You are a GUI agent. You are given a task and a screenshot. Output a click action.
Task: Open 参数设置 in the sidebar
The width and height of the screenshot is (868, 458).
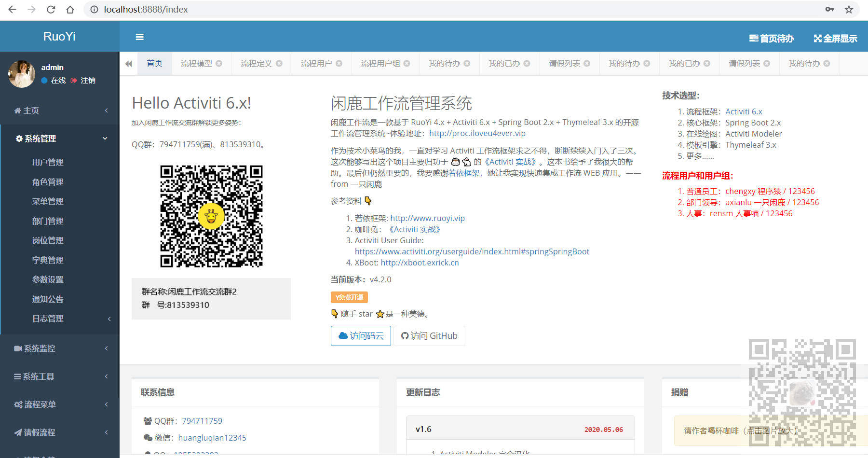pos(48,279)
